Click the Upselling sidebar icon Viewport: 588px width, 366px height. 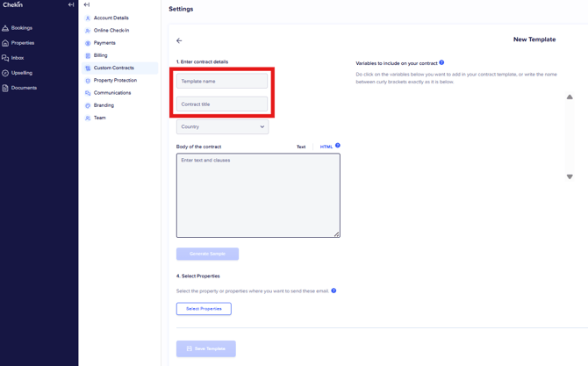click(x=5, y=73)
